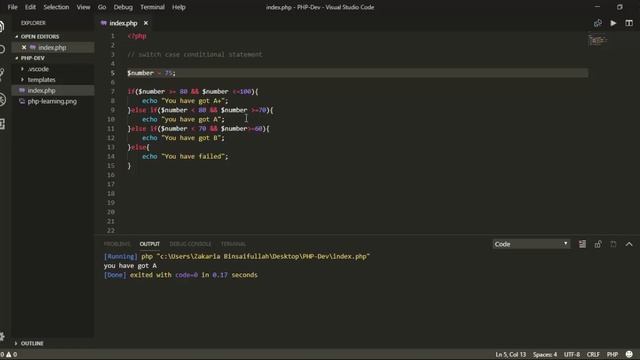This screenshot has height=360, width=640.
Task: Open changes icon in editor toolbar
Action: click(x=598, y=23)
